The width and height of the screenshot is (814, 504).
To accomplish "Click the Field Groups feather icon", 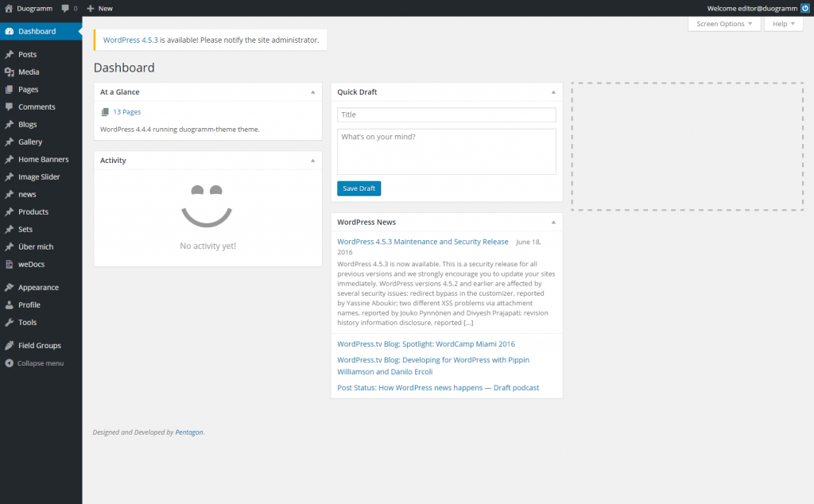I will coord(9,346).
